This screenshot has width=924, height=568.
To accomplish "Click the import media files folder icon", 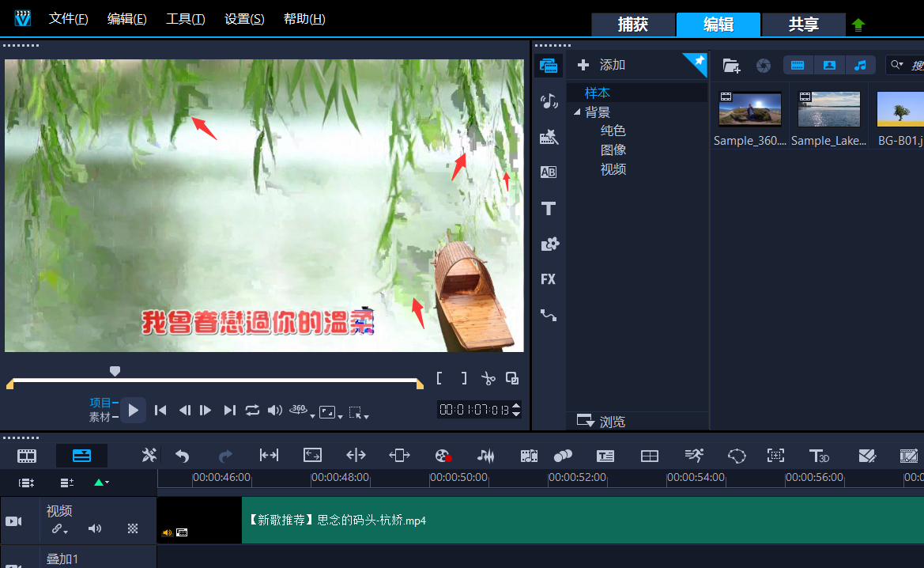I will (x=731, y=66).
